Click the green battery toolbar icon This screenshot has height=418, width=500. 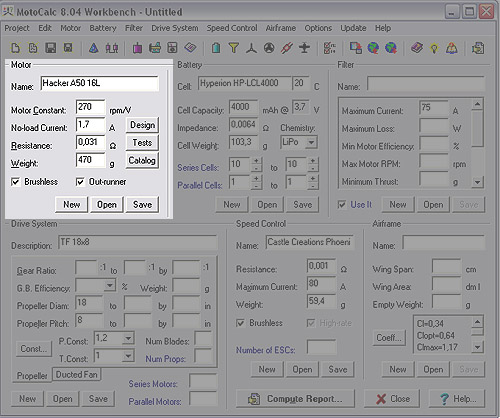click(216, 48)
